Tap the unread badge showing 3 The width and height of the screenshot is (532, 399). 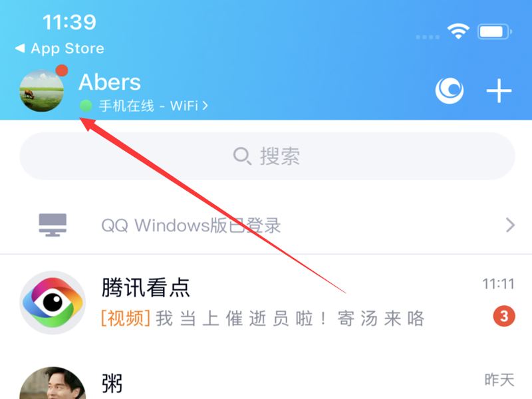tap(504, 317)
